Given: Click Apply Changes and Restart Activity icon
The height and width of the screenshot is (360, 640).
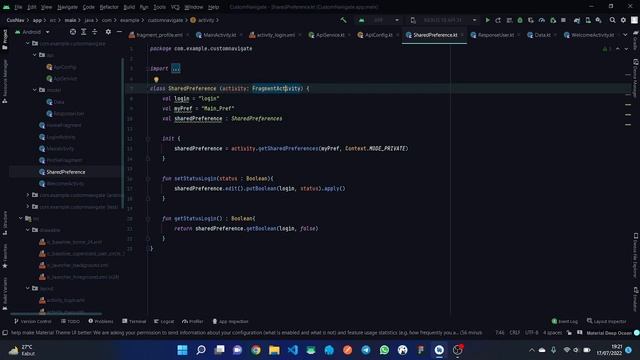Looking at the screenshot, I should coord(498,20).
